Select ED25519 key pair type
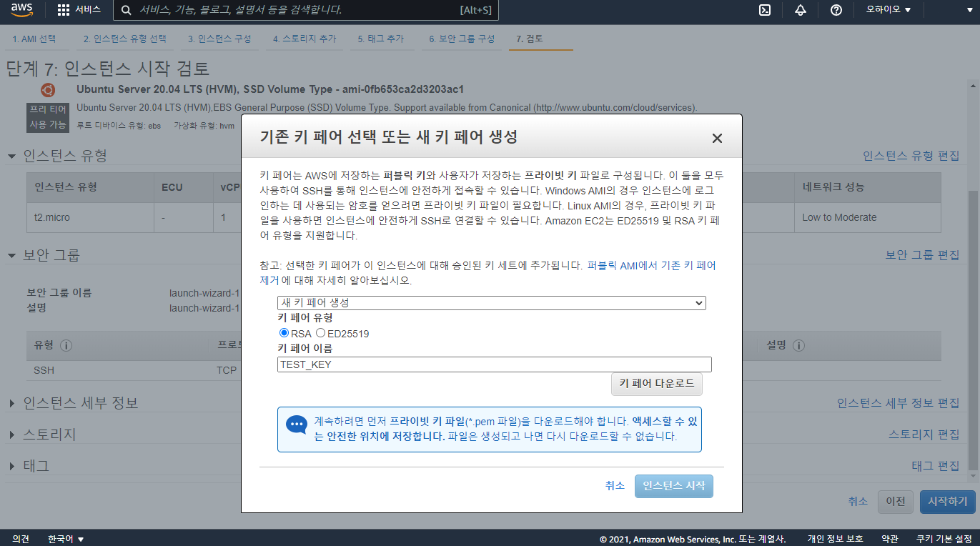Image resolution: width=980 pixels, height=546 pixels. coord(320,333)
